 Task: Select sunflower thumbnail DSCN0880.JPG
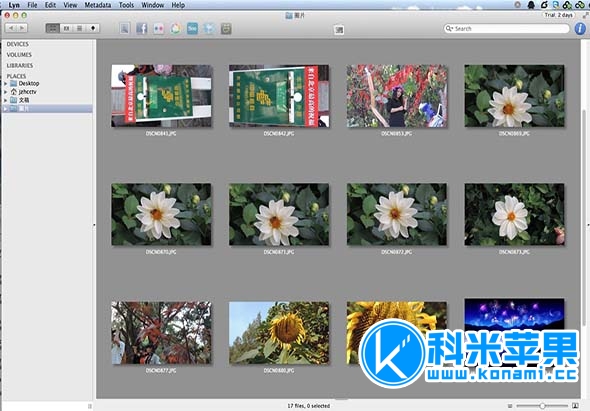[x=279, y=333]
